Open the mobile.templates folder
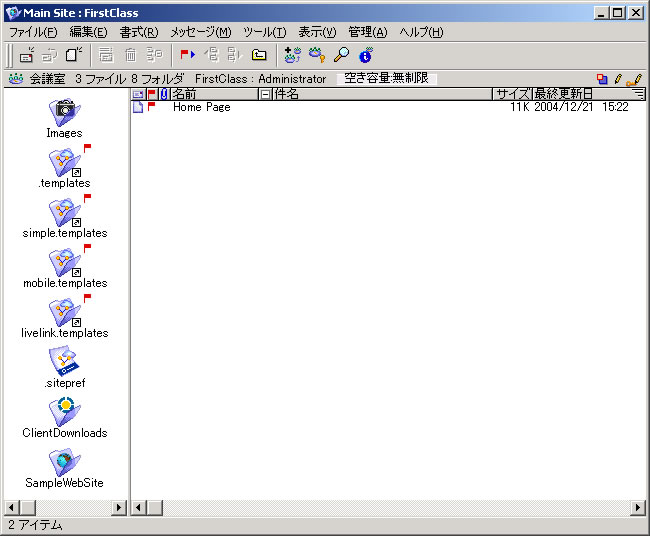650x536 pixels. (64, 262)
